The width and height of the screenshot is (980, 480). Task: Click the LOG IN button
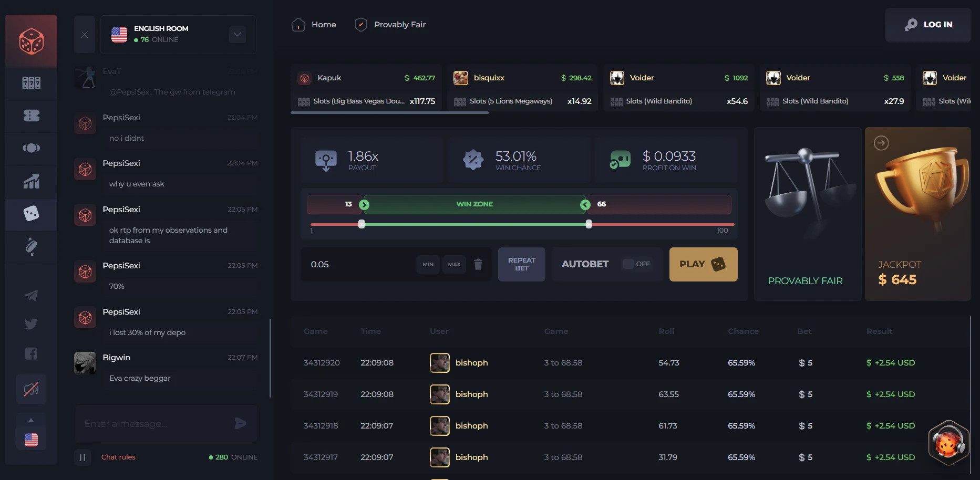coord(928,25)
